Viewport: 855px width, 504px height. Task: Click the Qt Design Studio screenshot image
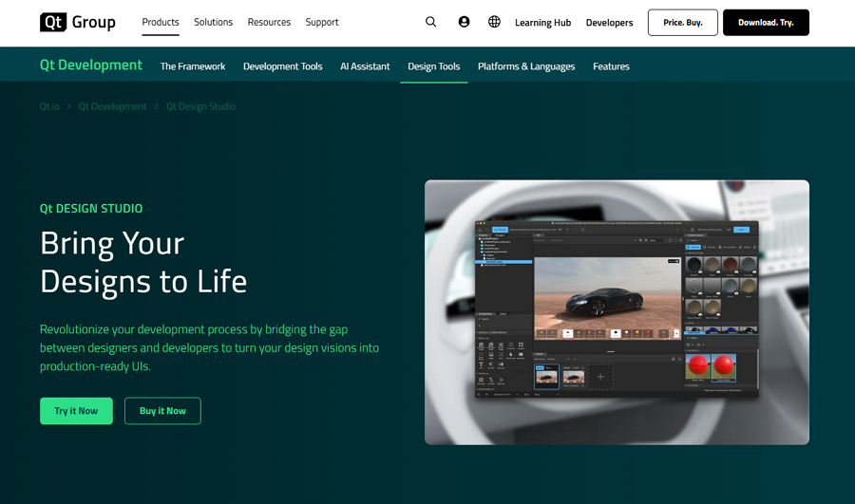(x=617, y=312)
